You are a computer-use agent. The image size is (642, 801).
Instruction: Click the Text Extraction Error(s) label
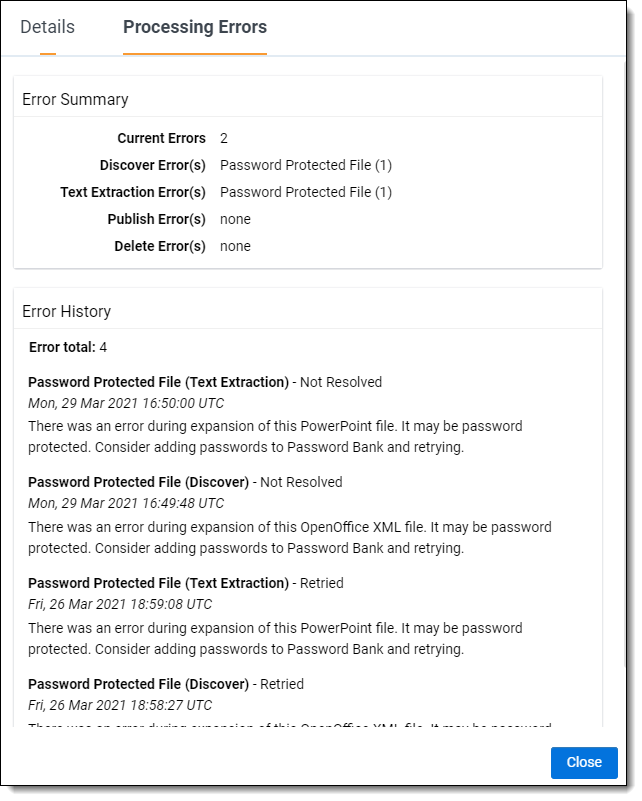click(x=133, y=192)
